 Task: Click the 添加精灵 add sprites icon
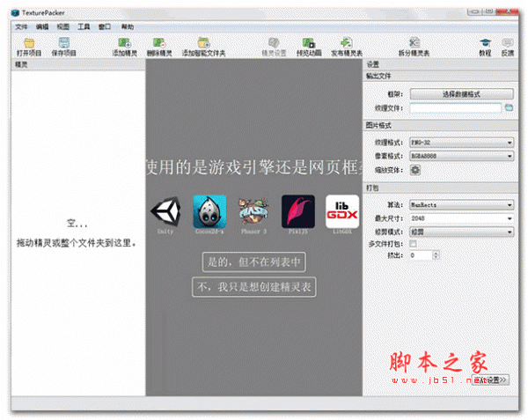pyautogui.click(x=125, y=47)
